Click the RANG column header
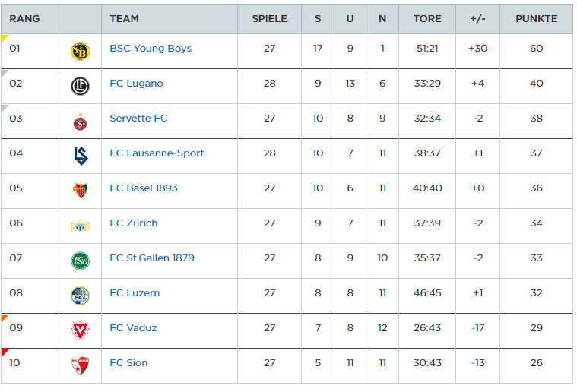Image resolution: width=577 pixels, height=392 pixels. pyautogui.click(x=24, y=19)
